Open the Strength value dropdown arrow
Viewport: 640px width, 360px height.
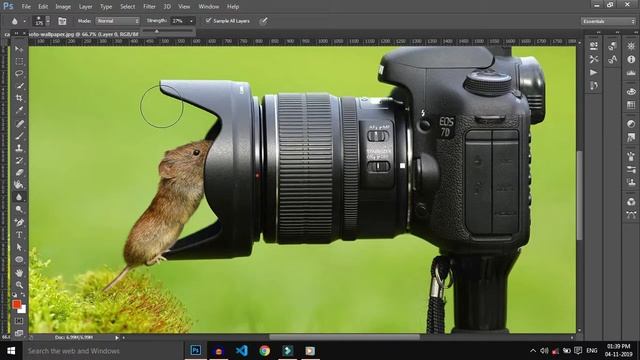[191, 21]
